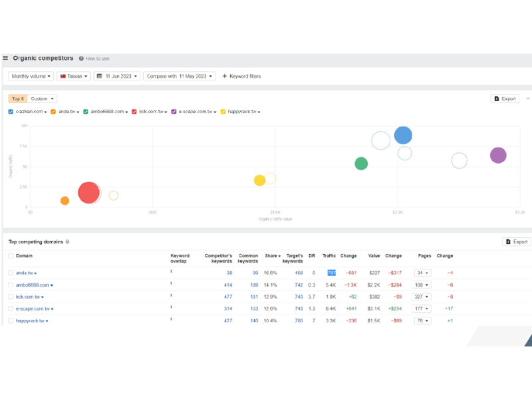Open the hamburger menu beside Organic competitors
532x399 pixels.
pyautogui.click(x=5, y=59)
